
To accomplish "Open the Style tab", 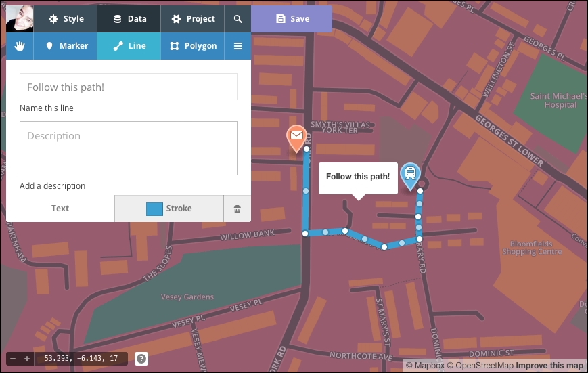I will (66, 19).
